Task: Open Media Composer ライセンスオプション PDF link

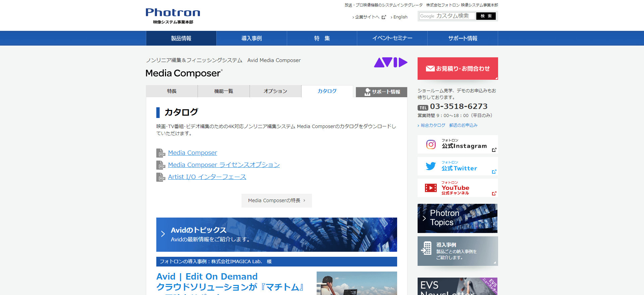Action: tap(224, 165)
